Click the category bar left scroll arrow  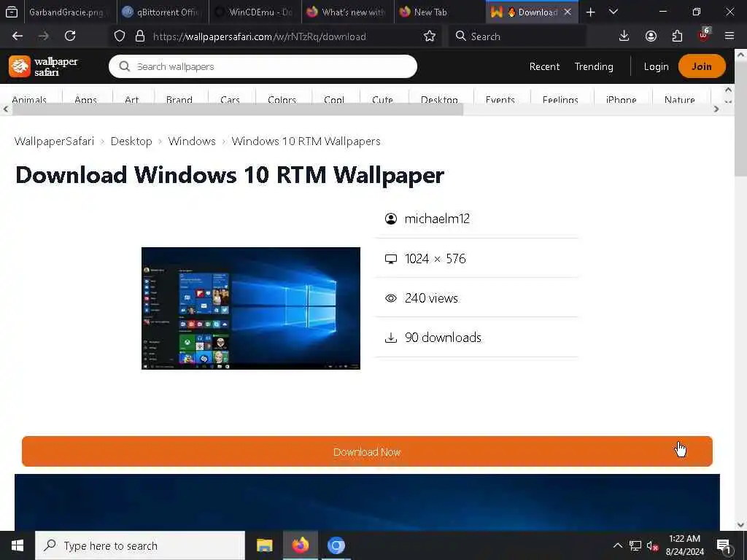[x=5, y=109]
